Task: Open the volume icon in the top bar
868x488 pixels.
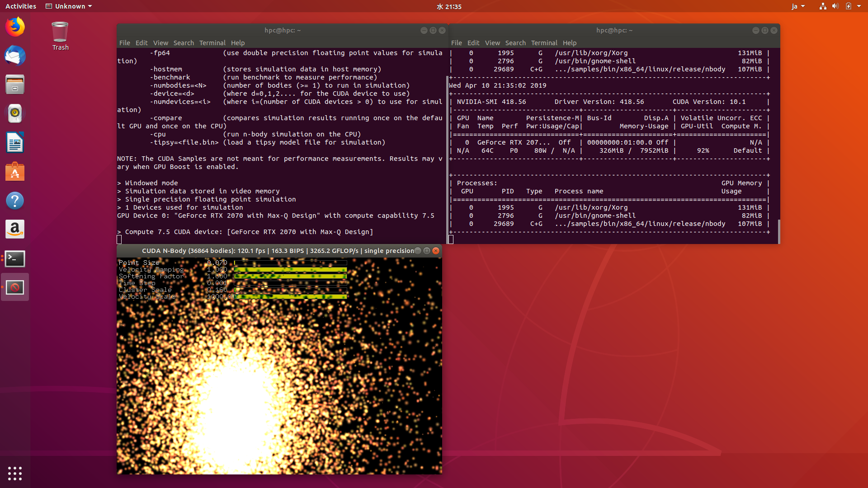Action: coord(835,6)
